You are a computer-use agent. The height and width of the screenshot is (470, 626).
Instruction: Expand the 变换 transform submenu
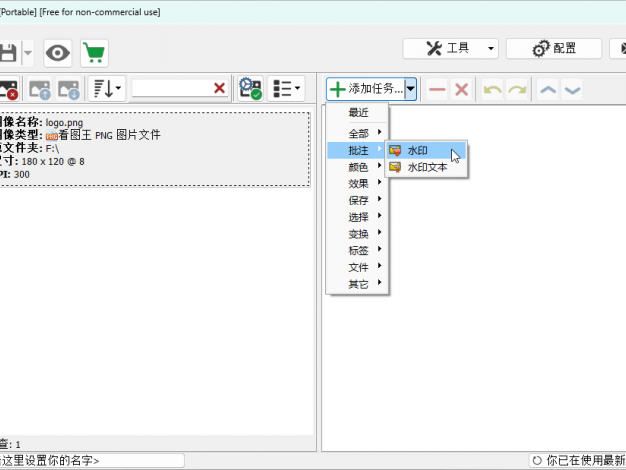coord(357,234)
